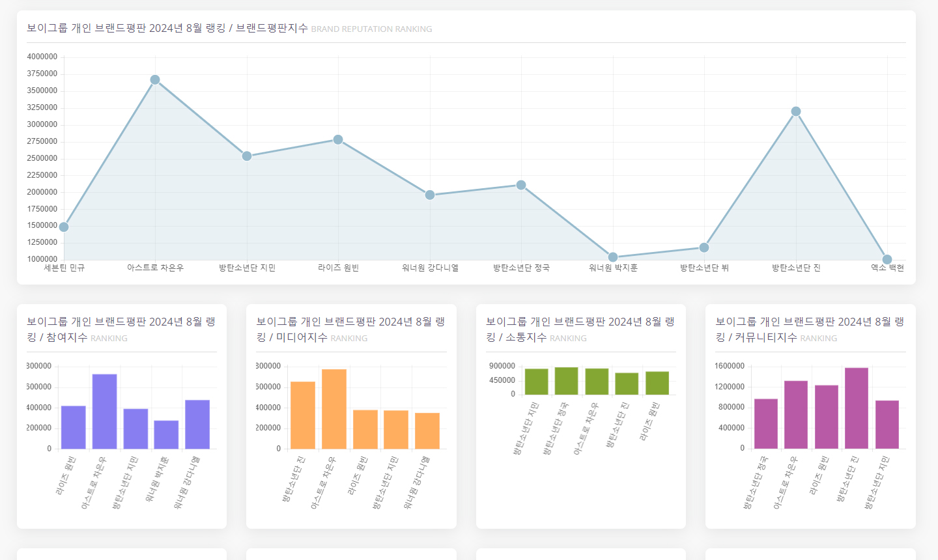Click the 워너원 박지훈 x-axis label under line chart

613,268
